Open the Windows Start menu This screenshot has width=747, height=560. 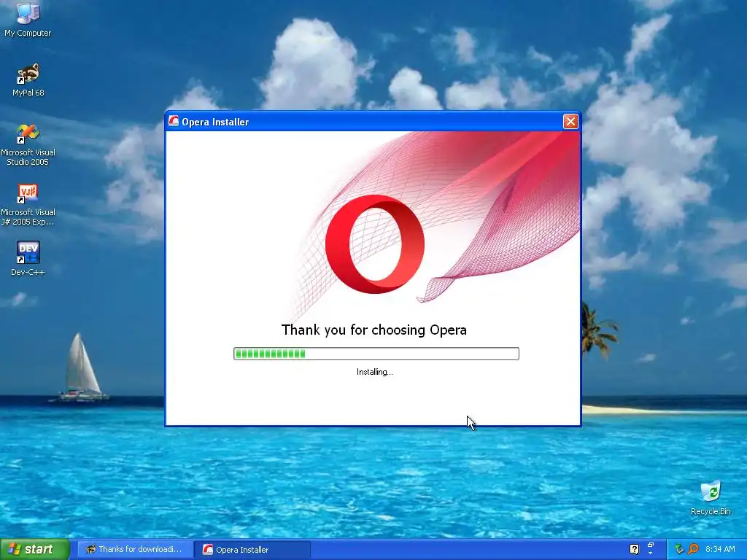click(34, 549)
